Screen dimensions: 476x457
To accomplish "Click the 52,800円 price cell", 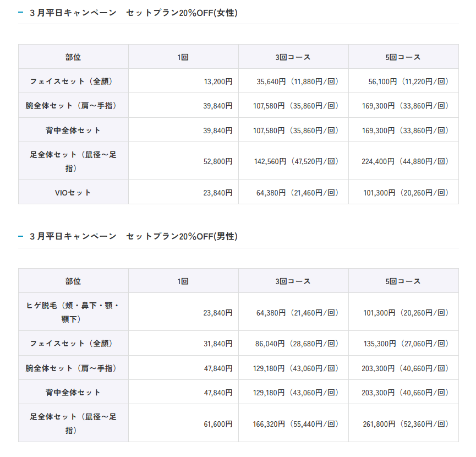I will click(x=218, y=161).
